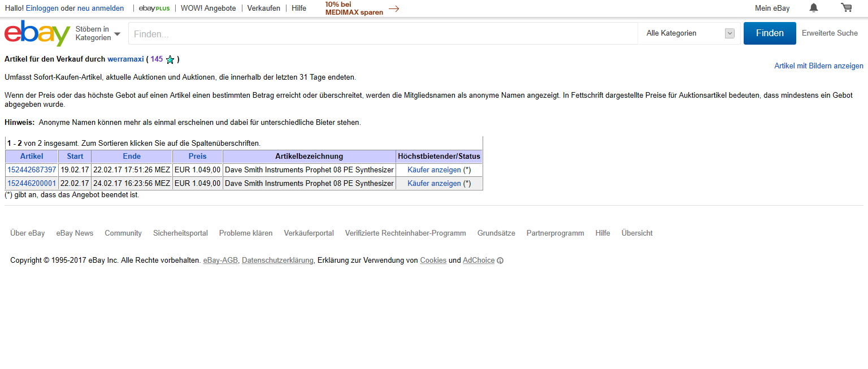Click the MEDIMAX promotion arrow
868x369 pixels.
[394, 8]
